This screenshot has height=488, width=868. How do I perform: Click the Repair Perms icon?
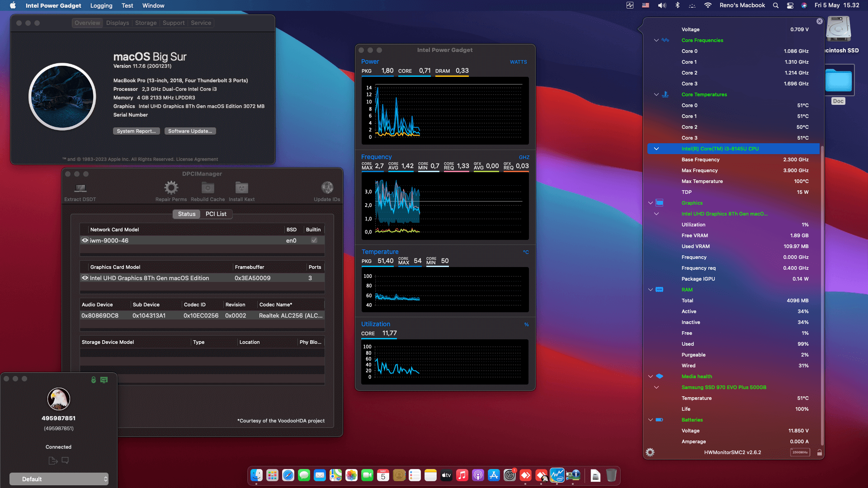171,188
